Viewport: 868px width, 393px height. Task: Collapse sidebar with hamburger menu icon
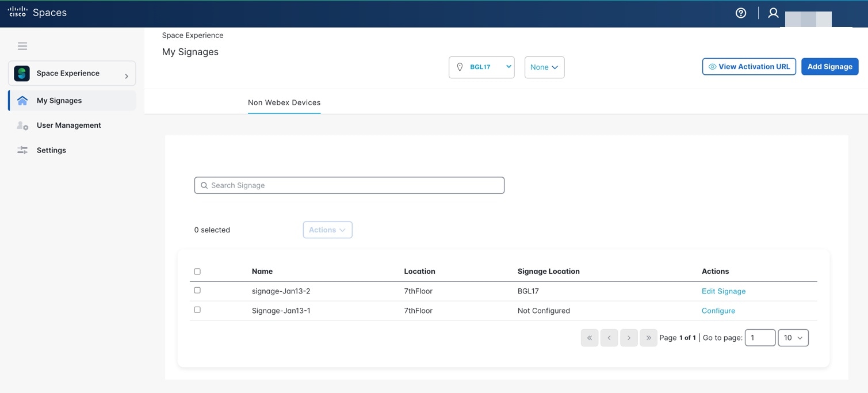pyautogui.click(x=22, y=46)
